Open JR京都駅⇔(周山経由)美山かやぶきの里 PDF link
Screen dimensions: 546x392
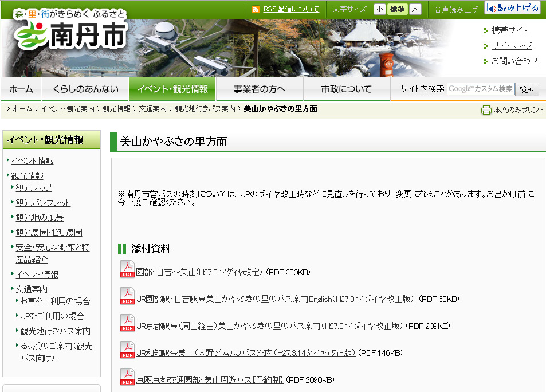tap(269, 326)
